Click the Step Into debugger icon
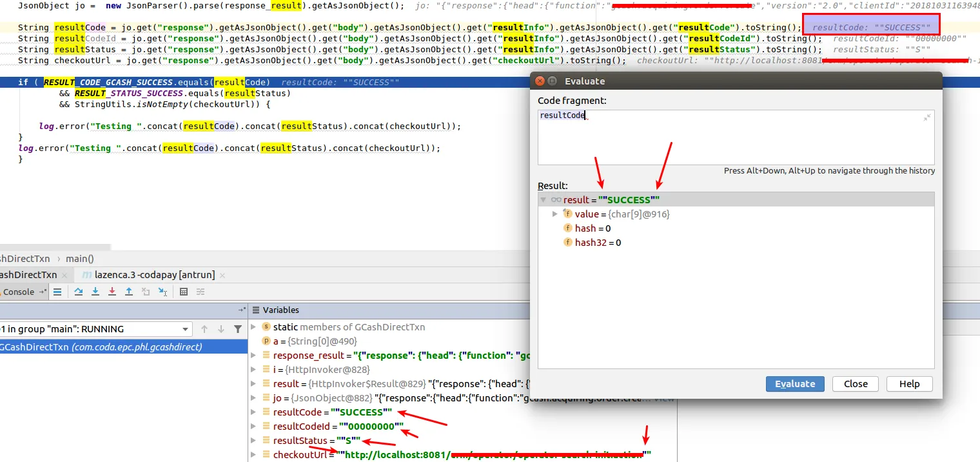The height and width of the screenshot is (462, 980). coord(95,292)
